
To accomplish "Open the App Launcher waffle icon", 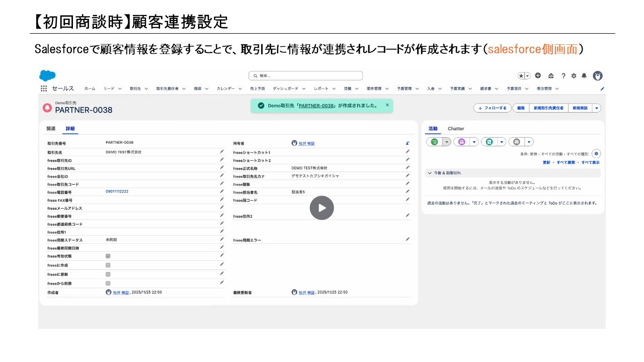I will [43, 88].
